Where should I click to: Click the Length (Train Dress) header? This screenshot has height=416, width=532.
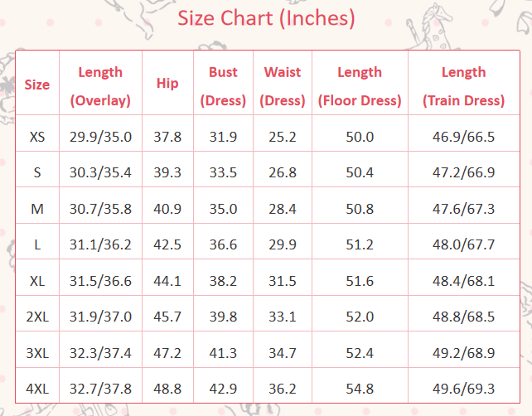coord(463,86)
